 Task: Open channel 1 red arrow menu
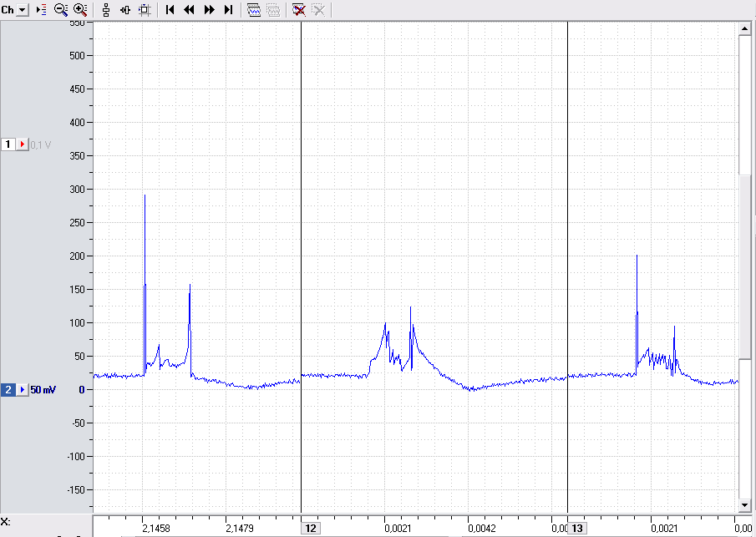coord(23,144)
